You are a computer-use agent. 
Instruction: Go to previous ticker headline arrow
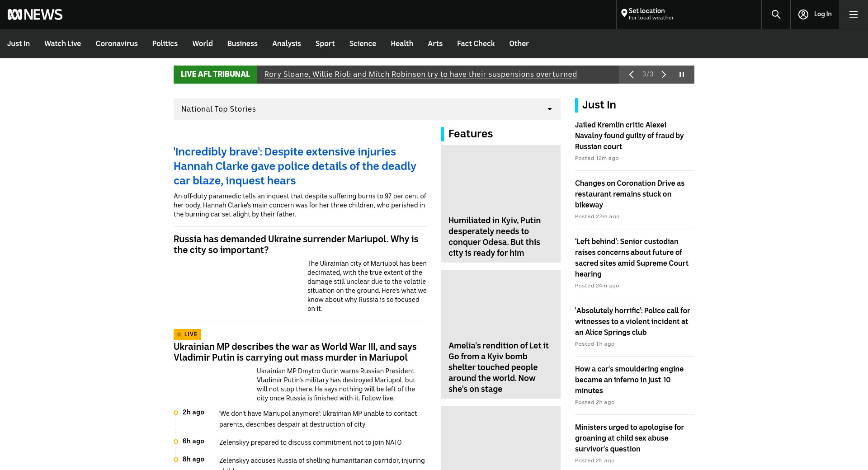(632, 75)
